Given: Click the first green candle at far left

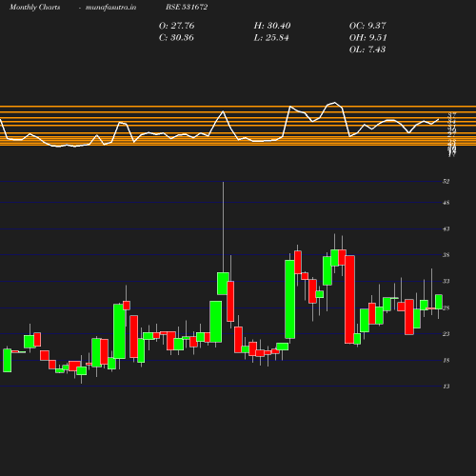Looking at the screenshot, I should tap(8, 361).
